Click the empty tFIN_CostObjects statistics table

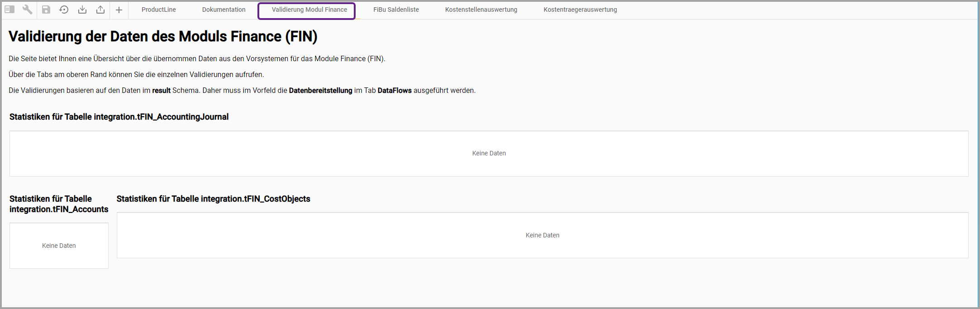coord(542,235)
